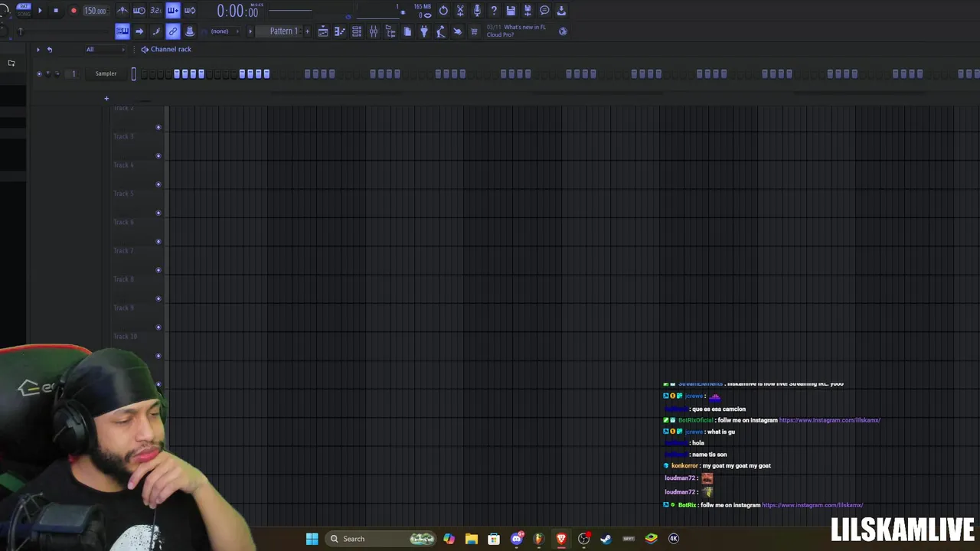Click the Sampler channel selector bar
The height and width of the screenshot is (551, 980).
133,73
